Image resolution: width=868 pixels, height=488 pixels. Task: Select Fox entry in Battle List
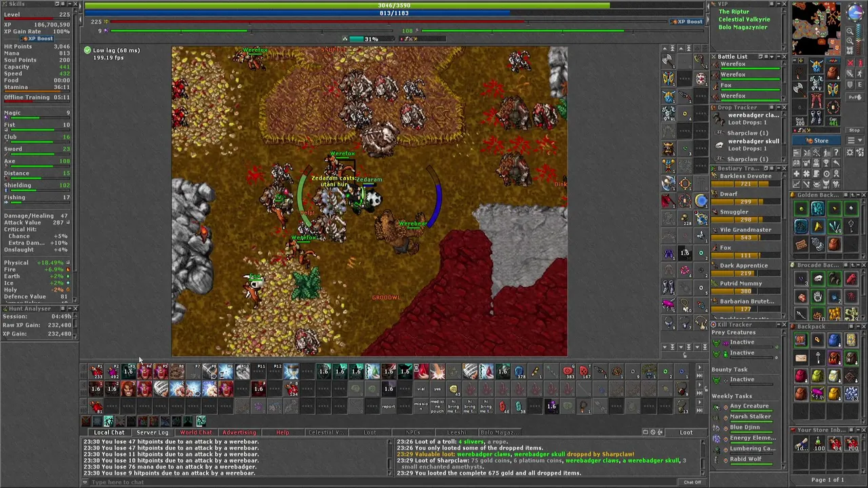coord(747,87)
